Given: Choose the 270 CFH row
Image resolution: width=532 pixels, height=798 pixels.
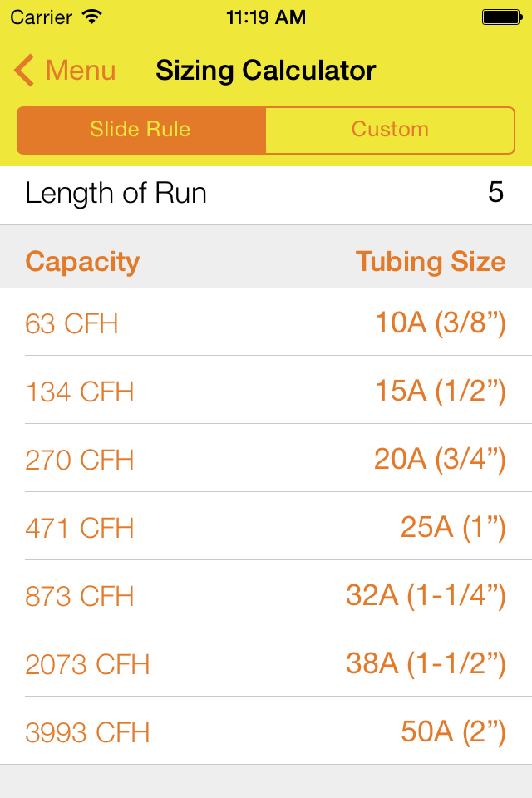Looking at the screenshot, I should tap(266, 459).
